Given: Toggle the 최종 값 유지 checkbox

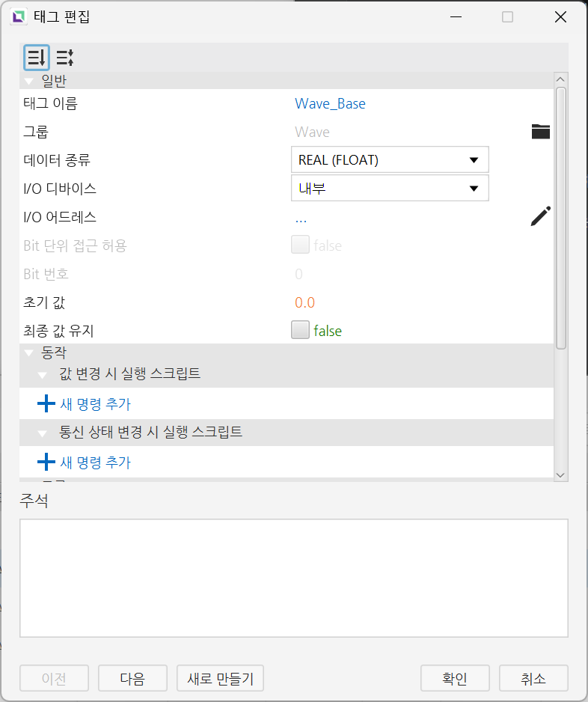Looking at the screenshot, I should click(x=300, y=330).
